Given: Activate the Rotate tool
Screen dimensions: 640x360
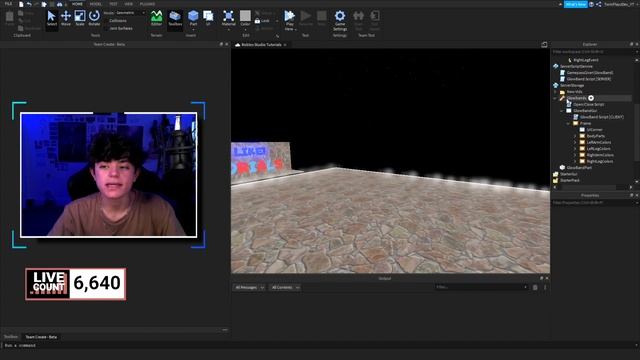Looking at the screenshot, I should coord(94,19).
